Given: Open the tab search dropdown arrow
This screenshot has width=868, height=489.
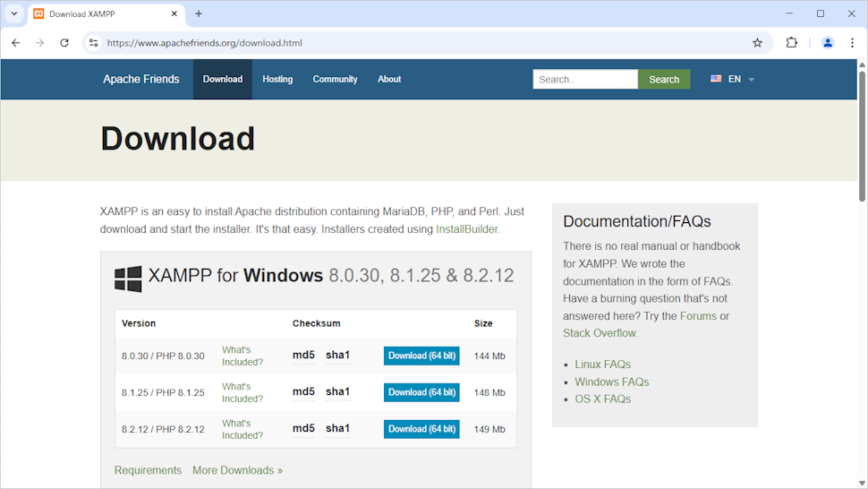Looking at the screenshot, I should coord(13,13).
